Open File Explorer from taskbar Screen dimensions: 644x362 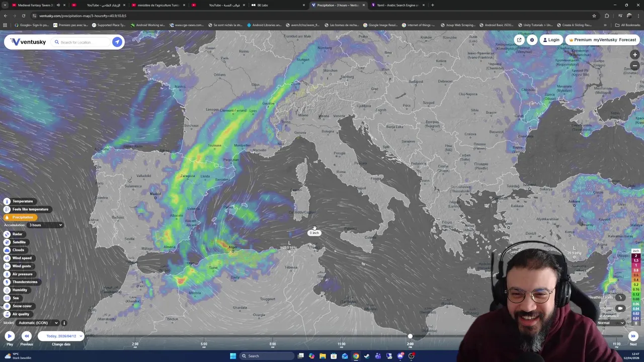tap(323, 356)
